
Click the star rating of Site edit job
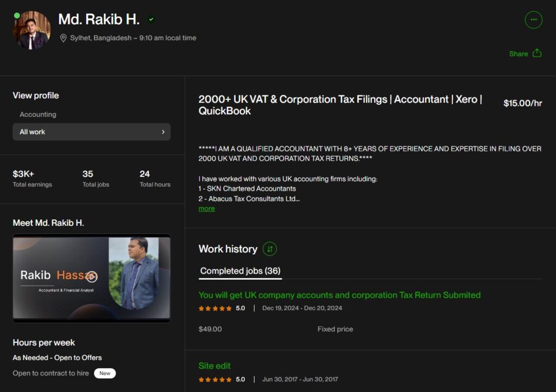pyautogui.click(x=215, y=379)
